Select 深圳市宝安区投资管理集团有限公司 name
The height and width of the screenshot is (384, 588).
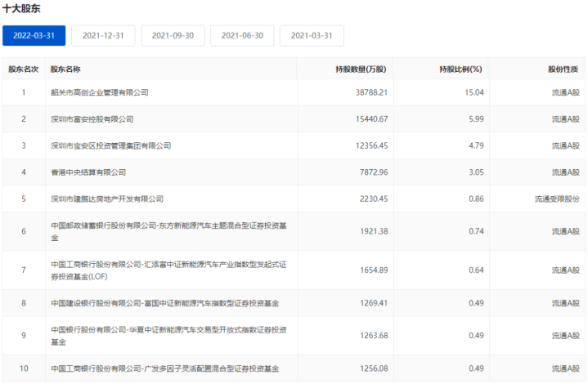111,145
